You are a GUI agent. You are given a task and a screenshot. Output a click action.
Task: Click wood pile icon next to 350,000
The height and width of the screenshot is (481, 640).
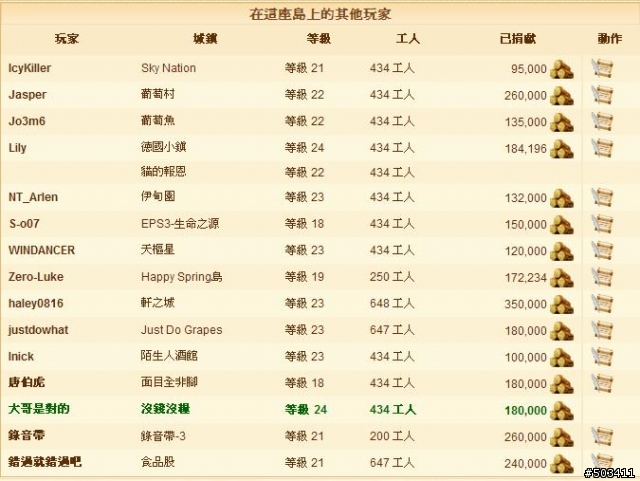click(562, 304)
